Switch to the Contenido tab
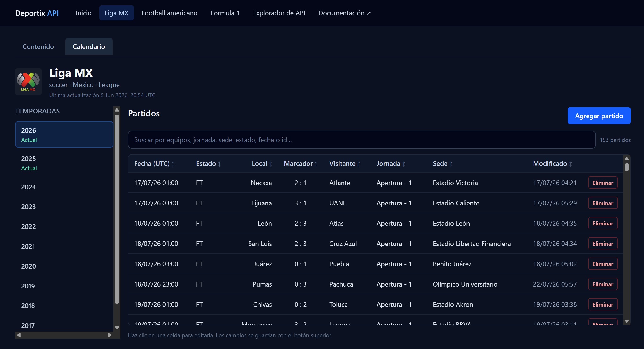This screenshot has width=644, height=349. click(38, 46)
